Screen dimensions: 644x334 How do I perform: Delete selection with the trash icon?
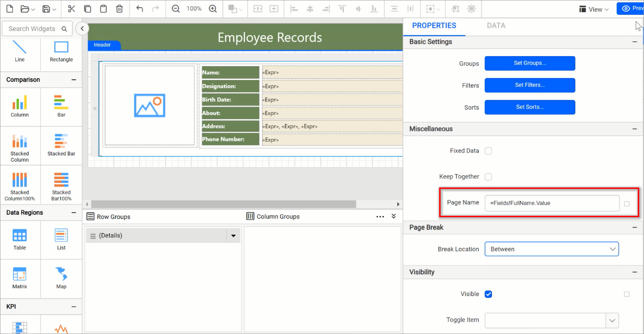tap(120, 9)
